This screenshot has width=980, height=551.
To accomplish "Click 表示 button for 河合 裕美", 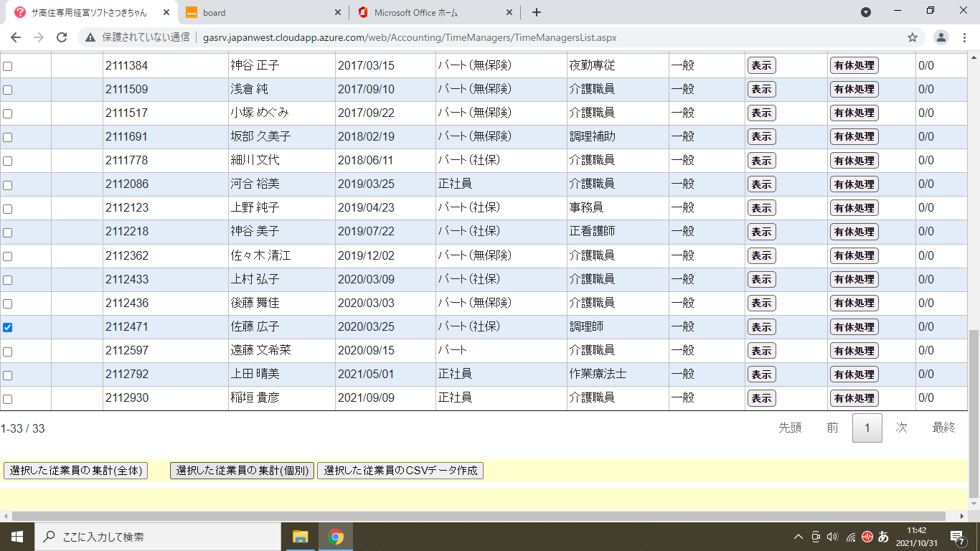I will click(761, 184).
